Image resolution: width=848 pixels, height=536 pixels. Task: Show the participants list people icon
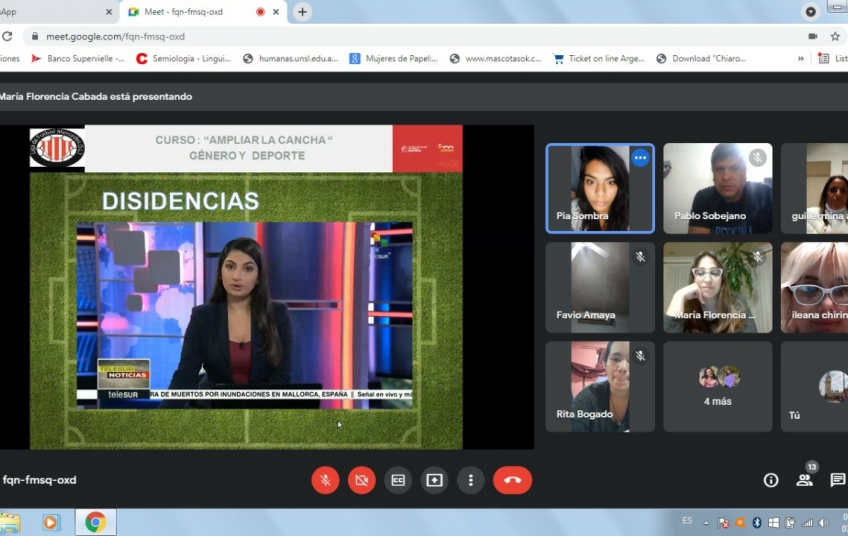pos(805,480)
